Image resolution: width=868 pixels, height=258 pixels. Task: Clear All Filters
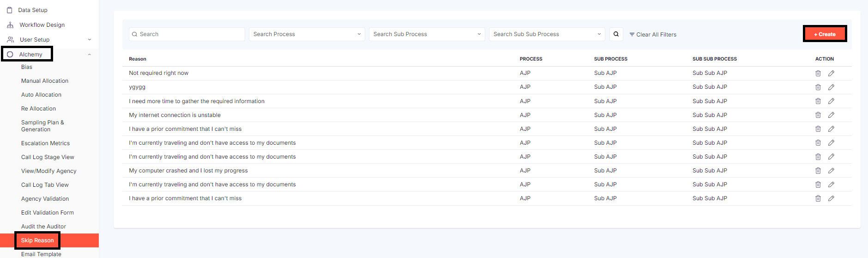click(653, 35)
